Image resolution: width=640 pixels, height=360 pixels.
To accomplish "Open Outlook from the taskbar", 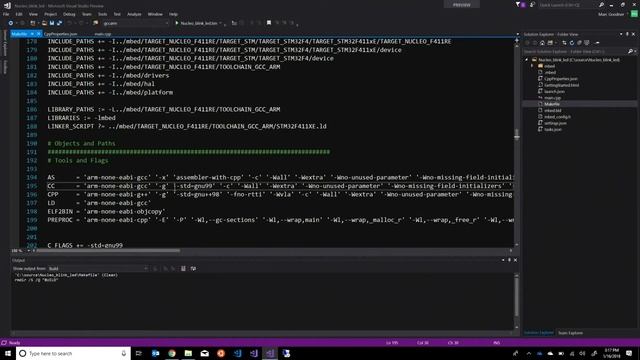I will click(156, 353).
